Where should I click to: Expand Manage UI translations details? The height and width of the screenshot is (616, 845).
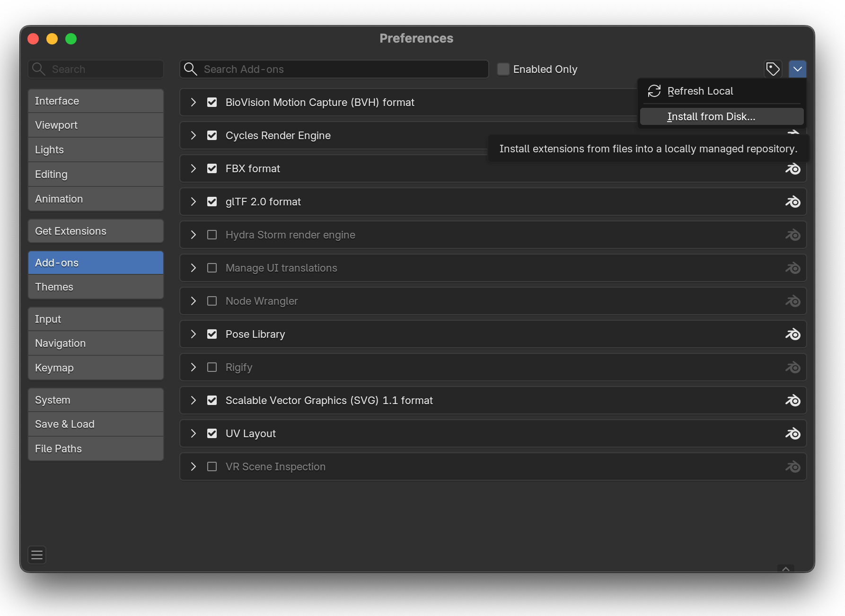tap(193, 268)
